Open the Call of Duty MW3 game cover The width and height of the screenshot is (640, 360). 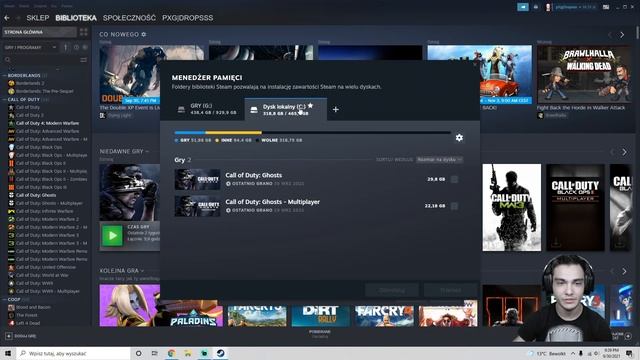point(511,207)
